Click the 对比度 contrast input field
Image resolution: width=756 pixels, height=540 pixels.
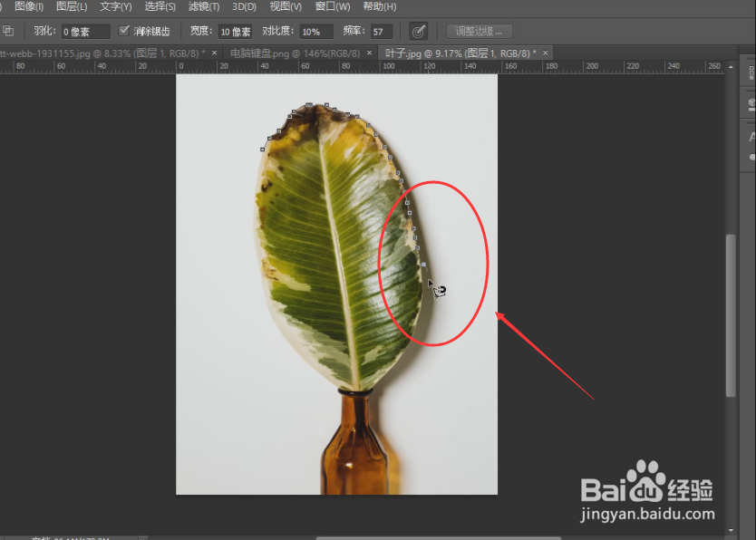[316, 32]
